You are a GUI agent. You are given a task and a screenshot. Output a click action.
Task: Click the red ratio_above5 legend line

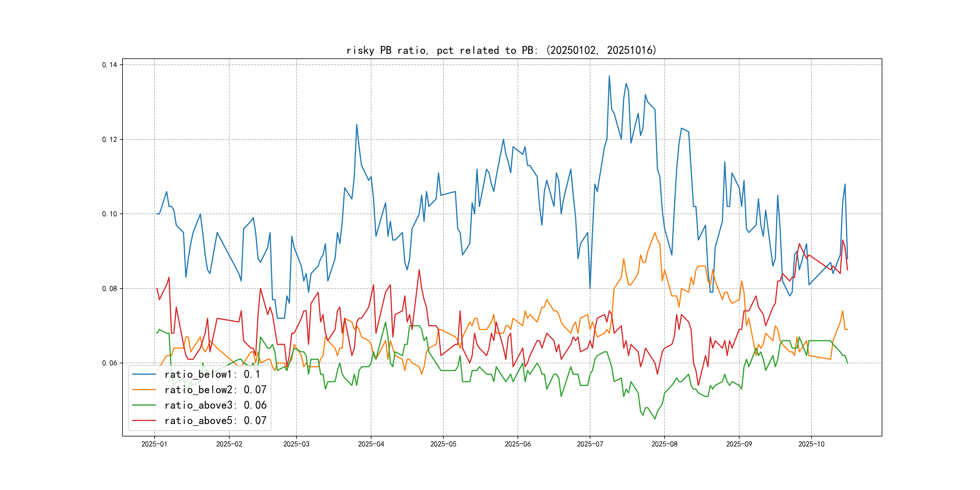tap(144, 420)
